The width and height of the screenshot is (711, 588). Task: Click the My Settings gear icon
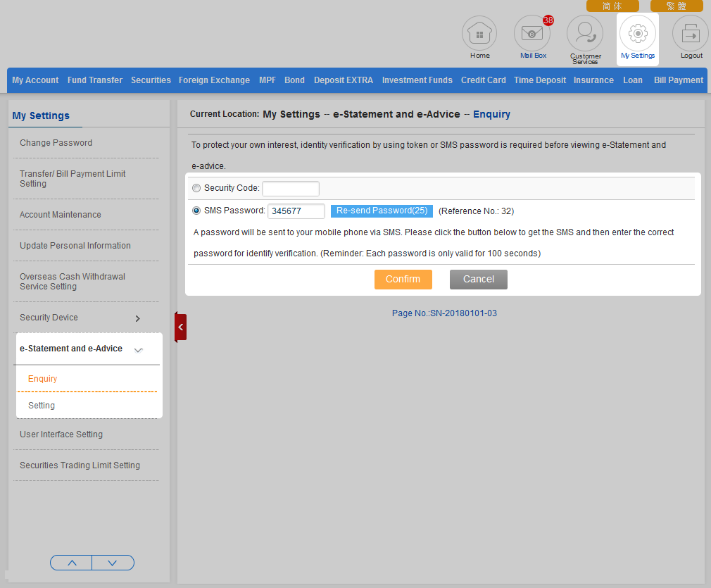(638, 34)
